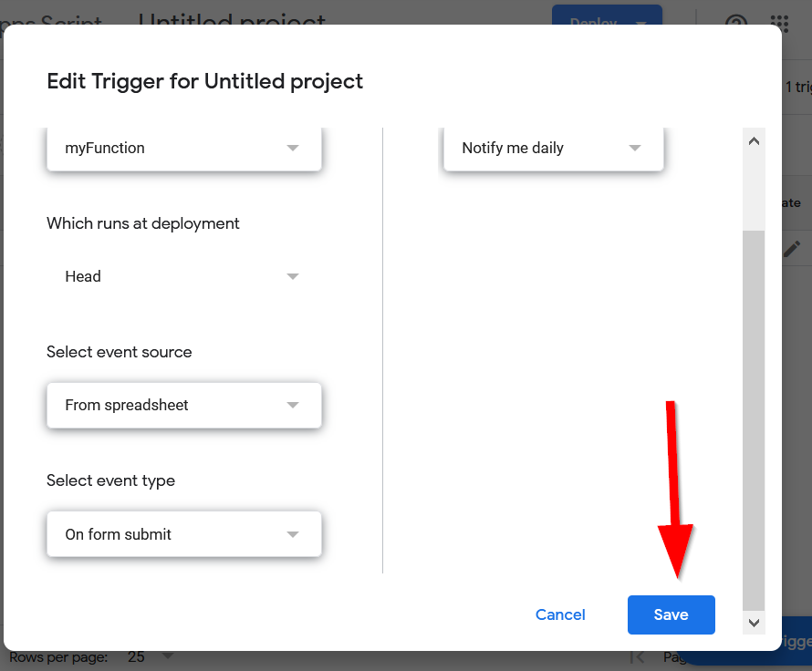Click the dialog scrollbar up arrow

point(754,141)
